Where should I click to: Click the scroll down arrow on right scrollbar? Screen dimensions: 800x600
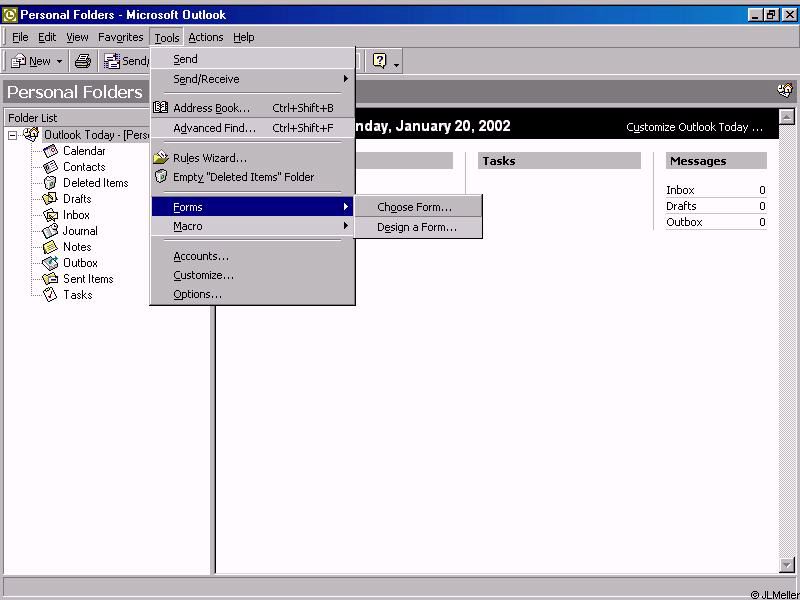coord(787,565)
